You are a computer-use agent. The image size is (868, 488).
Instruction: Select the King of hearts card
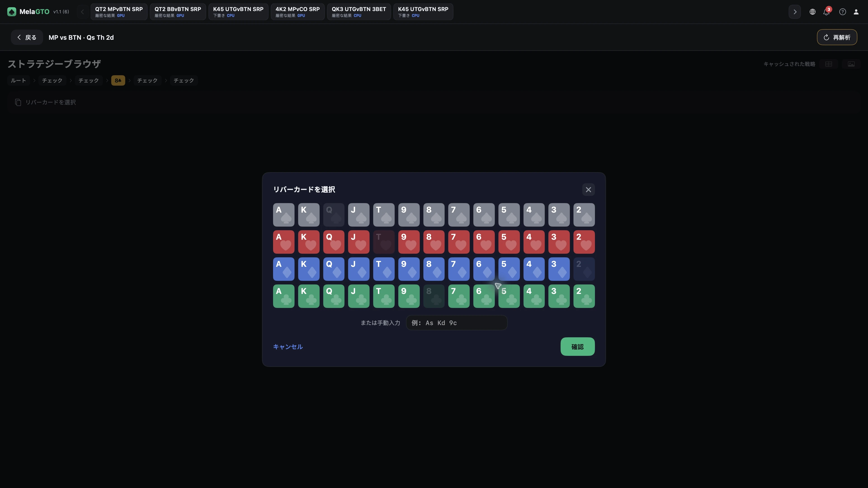(x=309, y=242)
